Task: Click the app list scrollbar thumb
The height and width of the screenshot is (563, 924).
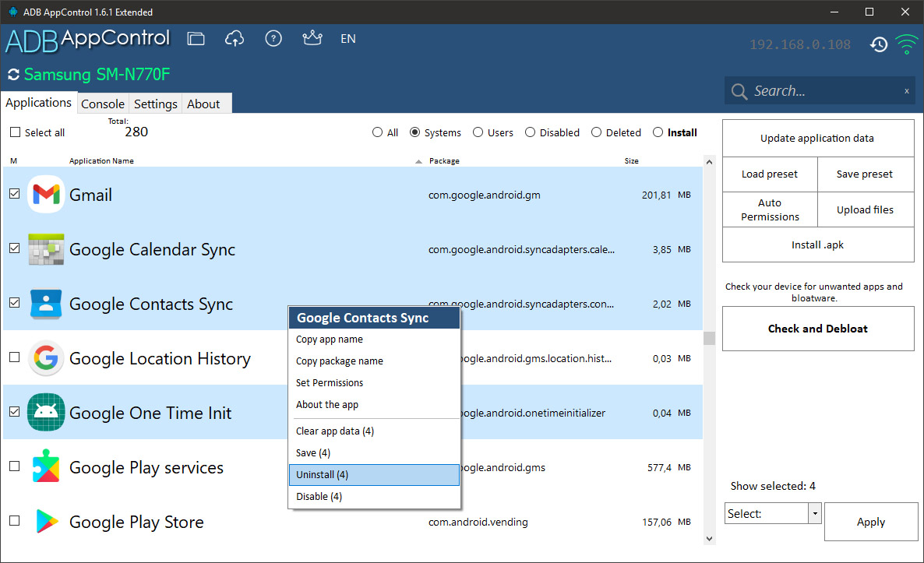Action: click(709, 338)
